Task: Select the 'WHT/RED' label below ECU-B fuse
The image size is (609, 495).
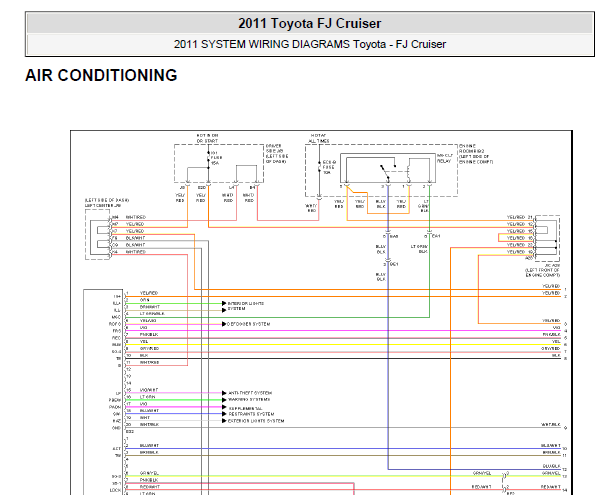Action: pyautogui.click(x=311, y=208)
